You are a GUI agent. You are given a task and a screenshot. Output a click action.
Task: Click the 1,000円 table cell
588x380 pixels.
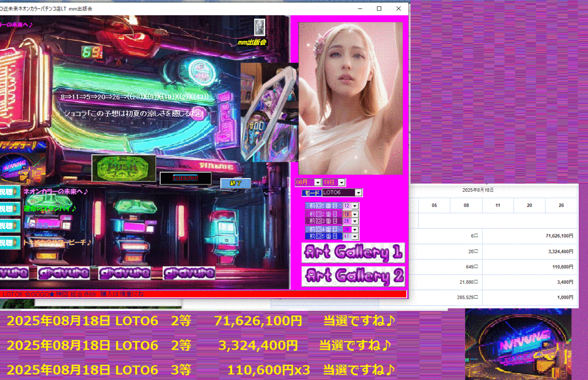click(530, 298)
